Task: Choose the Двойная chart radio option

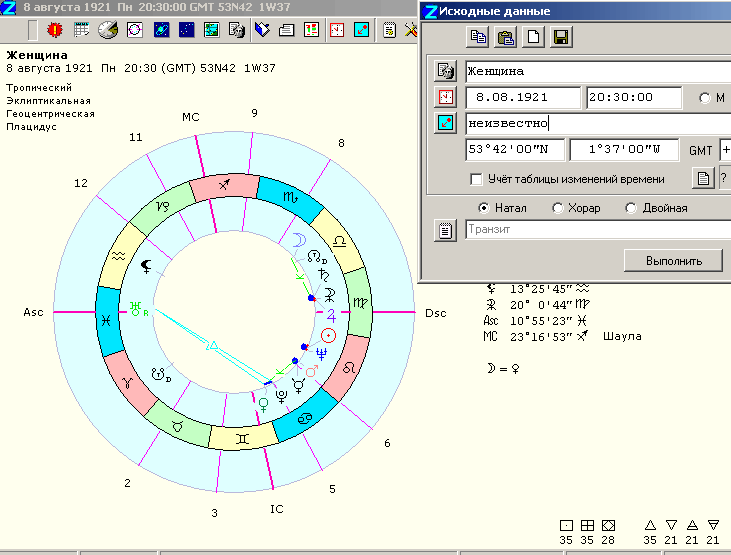Action: [631, 208]
